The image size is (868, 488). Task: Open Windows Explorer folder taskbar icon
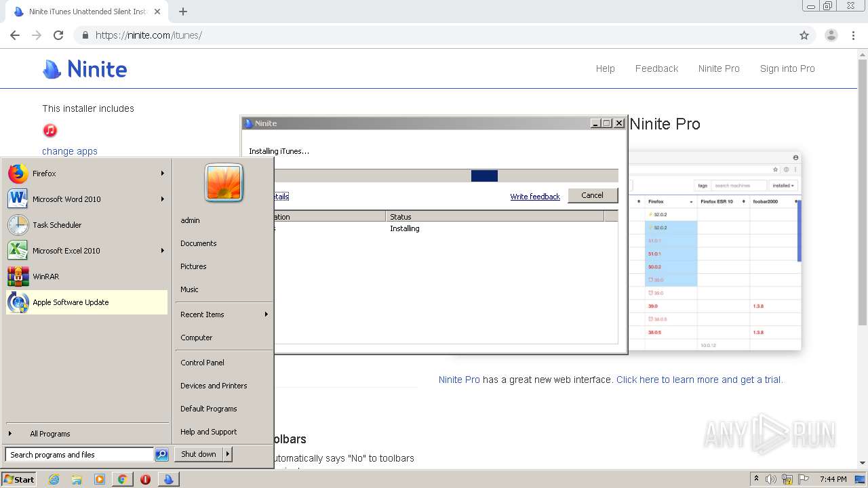point(77,479)
